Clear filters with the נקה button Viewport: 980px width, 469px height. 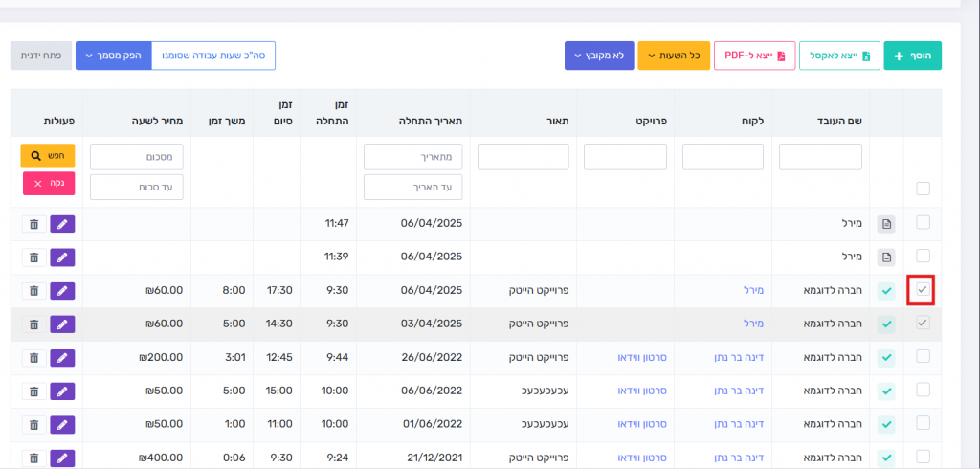(x=48, y=184)
